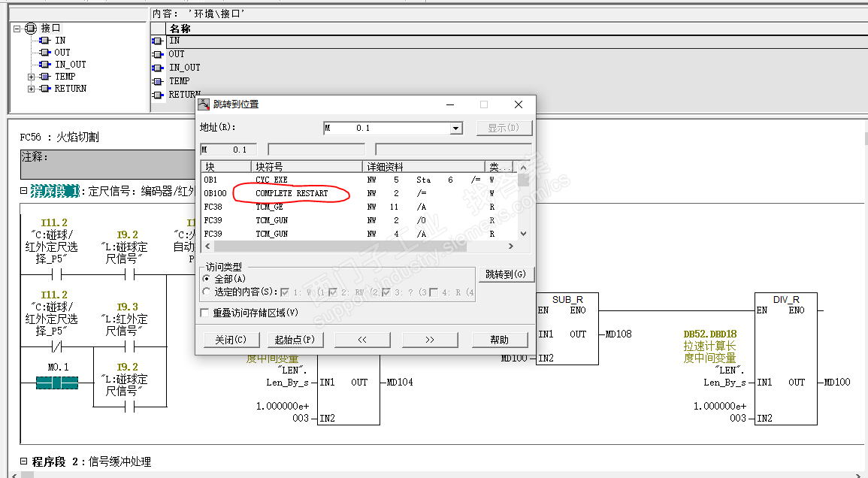Select the FC39 row with NW 4
Viewport: 868px width, 478px height.
(360, 234)
